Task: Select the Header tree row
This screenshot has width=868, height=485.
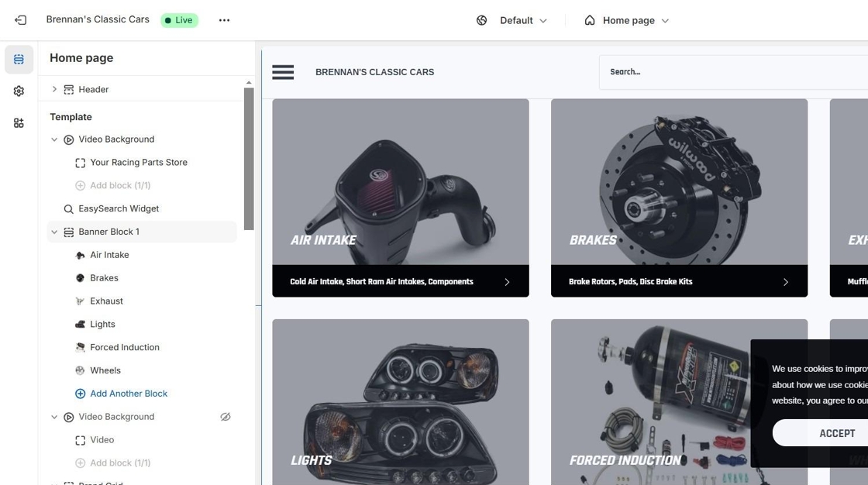Action: [143, 89]
